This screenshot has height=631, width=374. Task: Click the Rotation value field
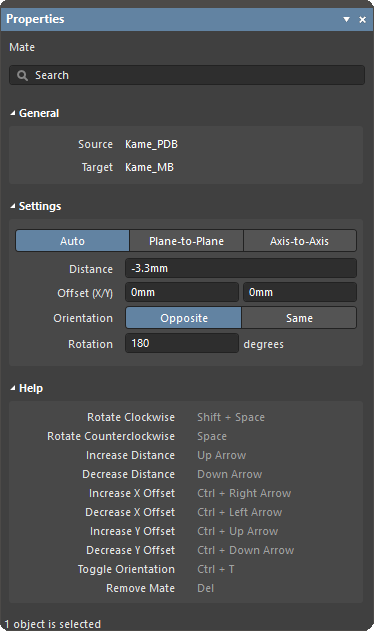click(x=182, y=343)
